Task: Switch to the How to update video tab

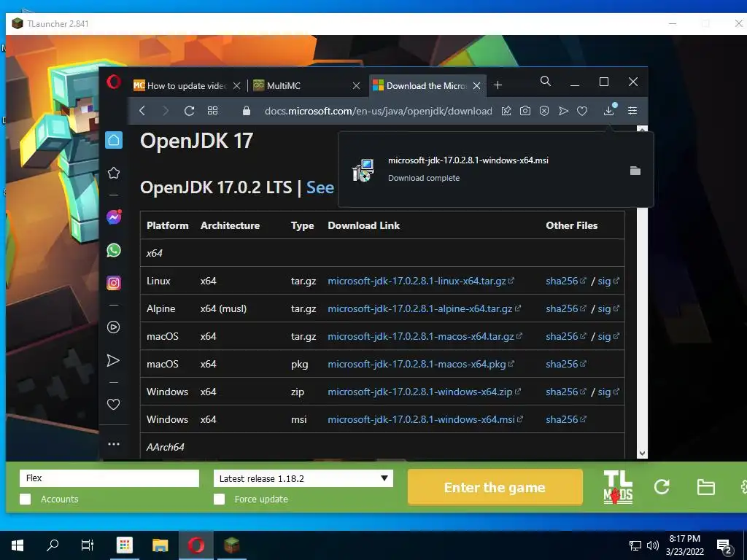Action: [x=181, y=86]
